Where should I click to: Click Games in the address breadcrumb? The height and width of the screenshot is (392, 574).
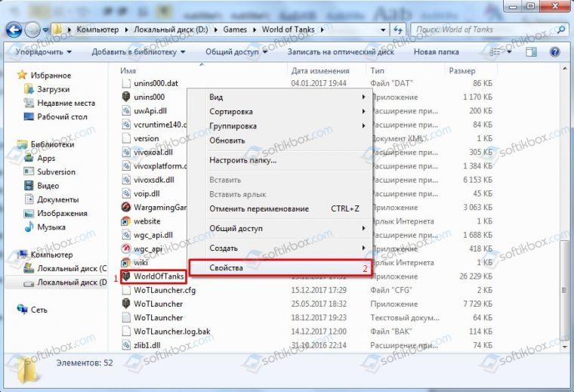point(235,29)
